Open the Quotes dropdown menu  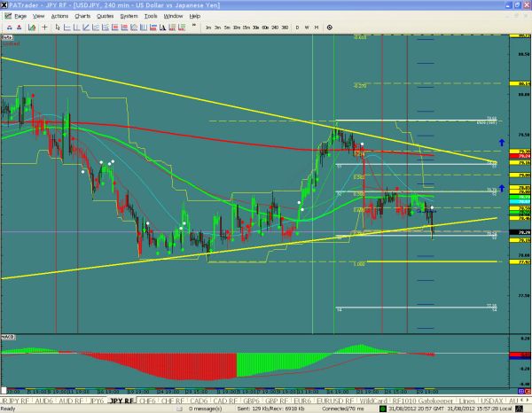(107, 16)
